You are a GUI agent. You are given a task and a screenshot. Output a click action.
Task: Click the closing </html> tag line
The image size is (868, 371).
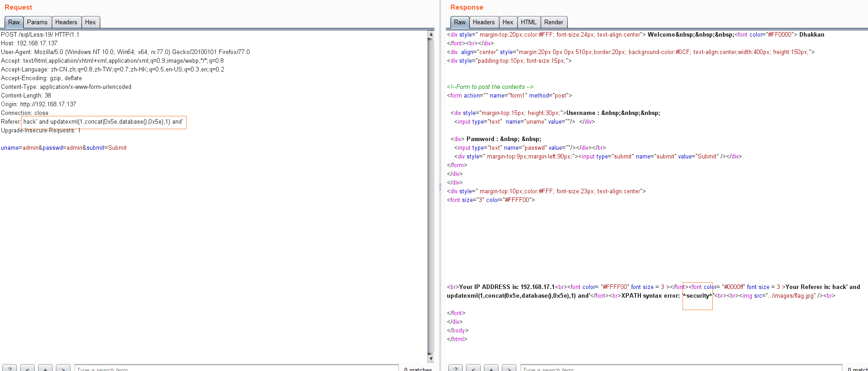[457, 339]
